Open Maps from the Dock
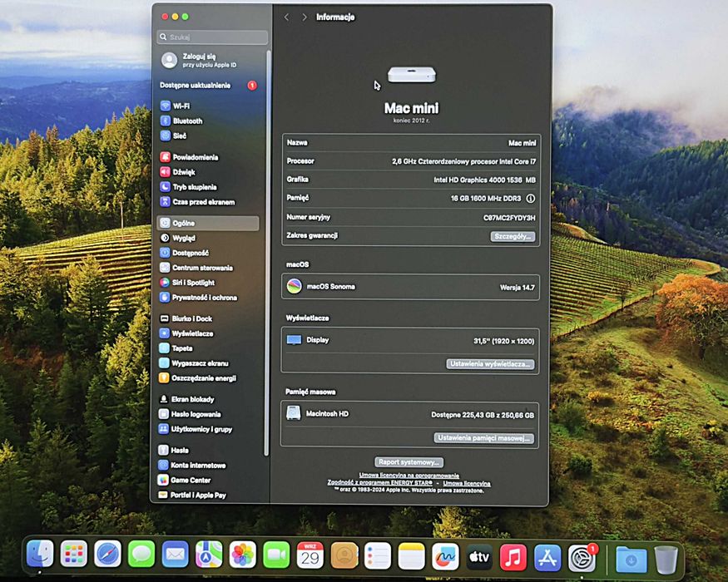 tap(209, 554)
